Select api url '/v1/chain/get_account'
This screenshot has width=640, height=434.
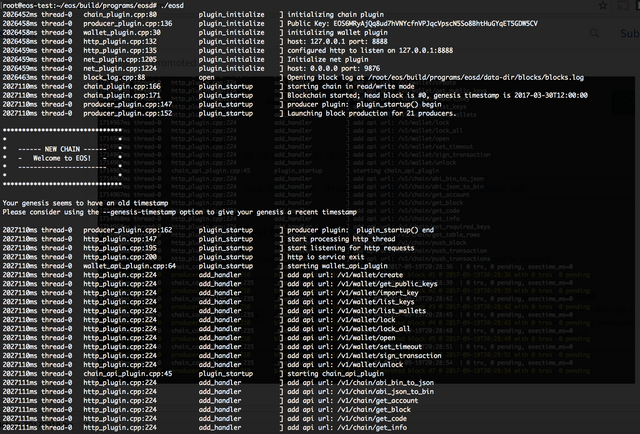point(378,401)
